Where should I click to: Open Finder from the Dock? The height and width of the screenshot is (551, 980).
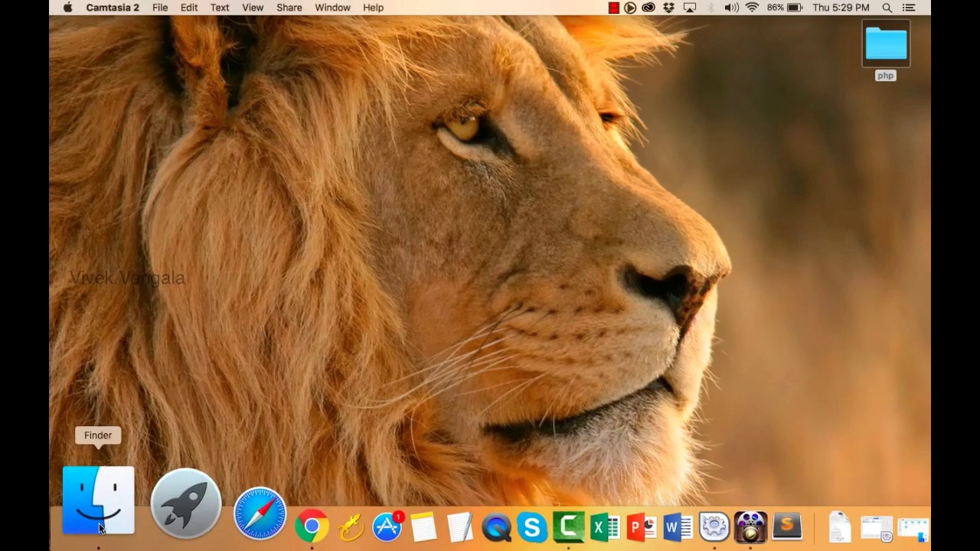[98, 500]
